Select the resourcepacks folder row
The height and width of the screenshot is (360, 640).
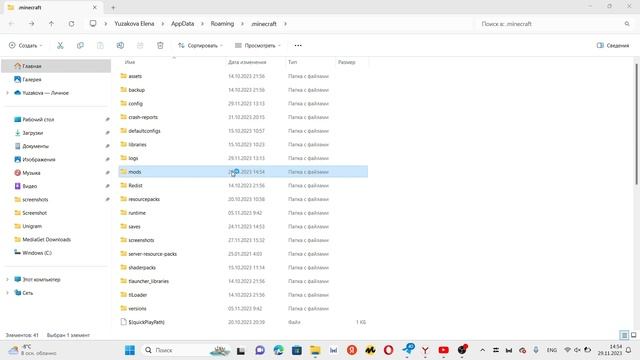click(243, 199)
